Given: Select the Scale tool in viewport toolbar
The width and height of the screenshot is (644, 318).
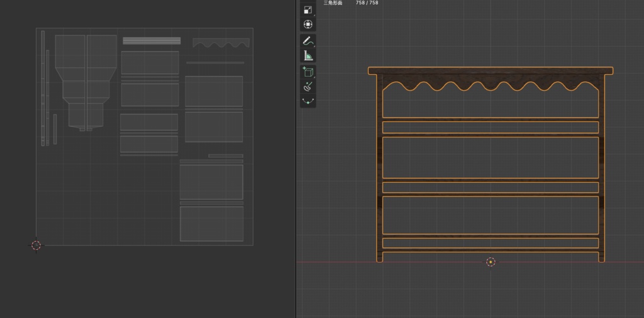Looking at the screenshot, I should click(308, 9).
